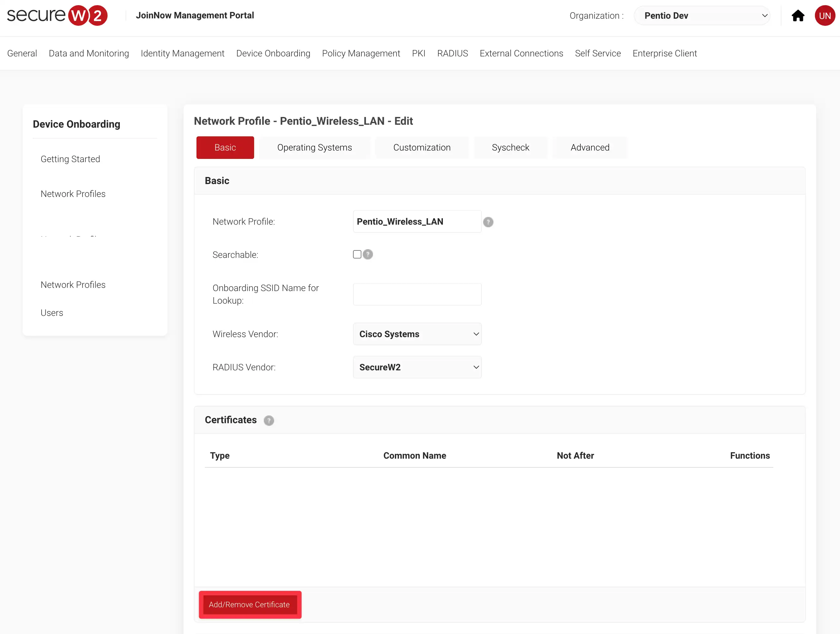Viewport: 840px width, 634px height.
Task: Go to home via house icon
Action: click(798, 15)
